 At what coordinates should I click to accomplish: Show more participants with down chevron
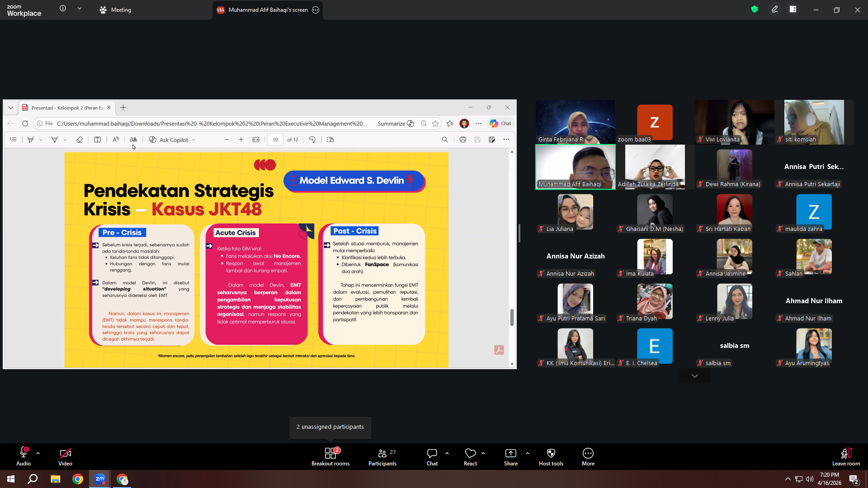695,376
